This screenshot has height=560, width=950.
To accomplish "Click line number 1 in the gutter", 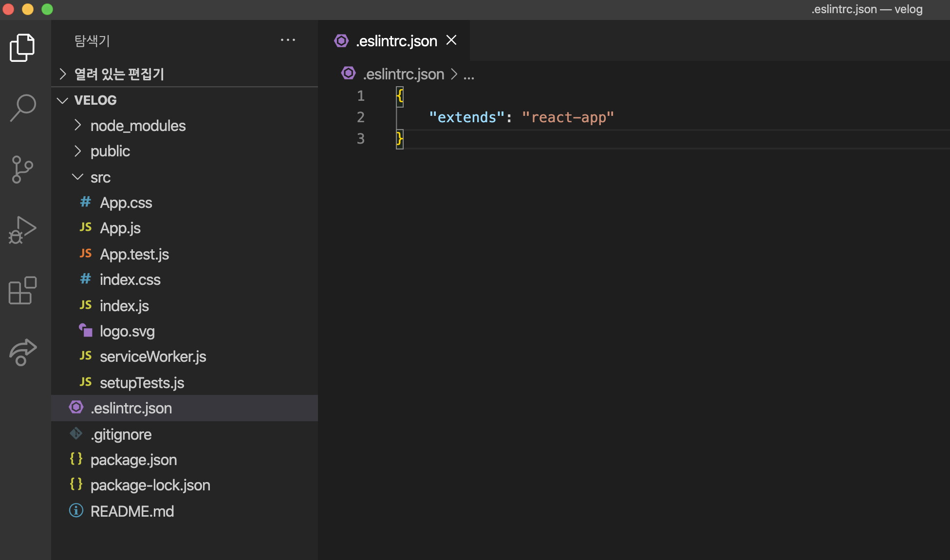I will point(361,96).
